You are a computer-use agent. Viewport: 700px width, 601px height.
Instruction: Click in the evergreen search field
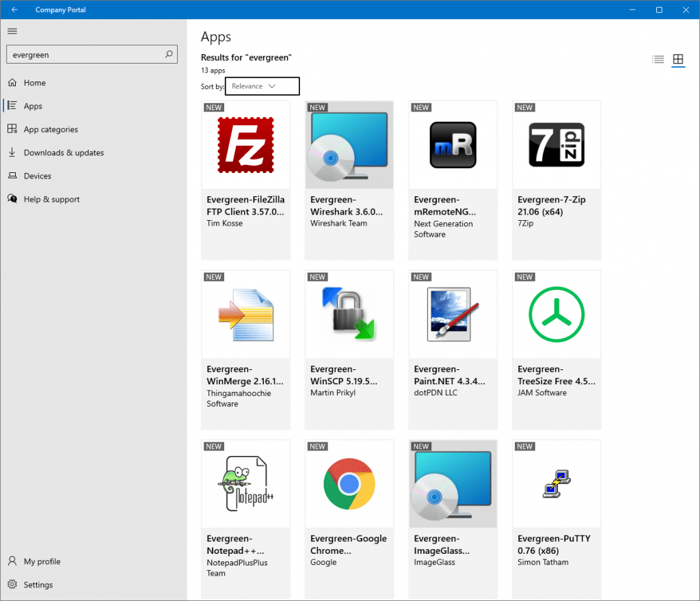tap(92, 55)
